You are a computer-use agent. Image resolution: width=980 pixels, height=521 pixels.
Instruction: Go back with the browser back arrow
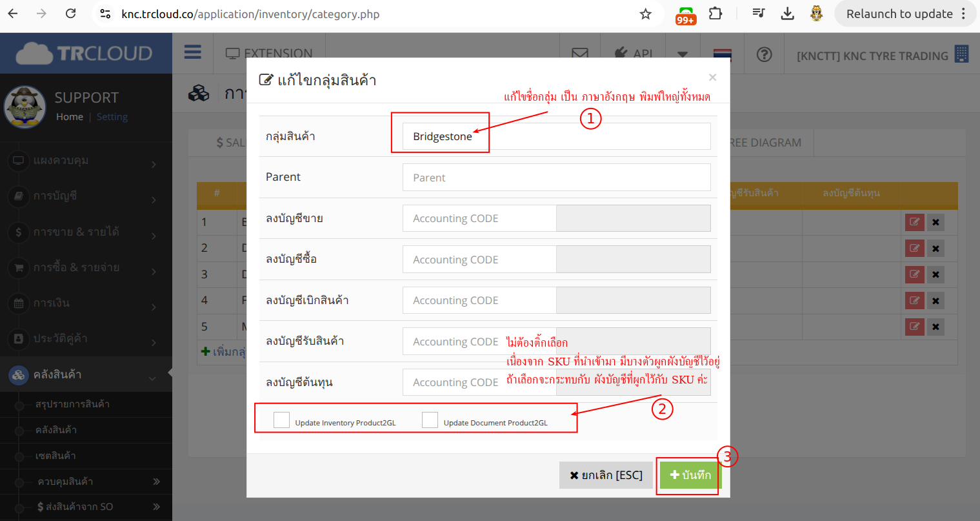13,14
